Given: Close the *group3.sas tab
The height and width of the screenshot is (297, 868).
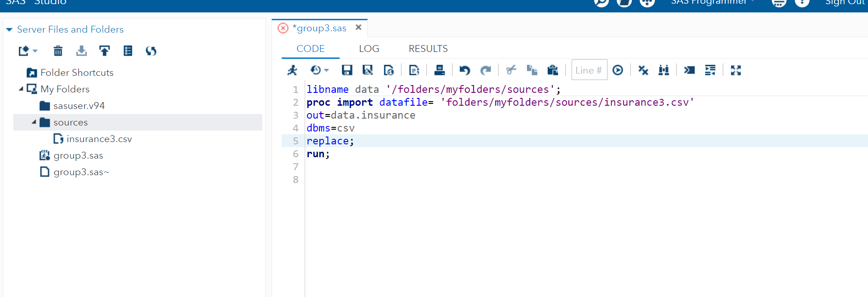Looking at the screenshot, I should [x=359, y=28].
